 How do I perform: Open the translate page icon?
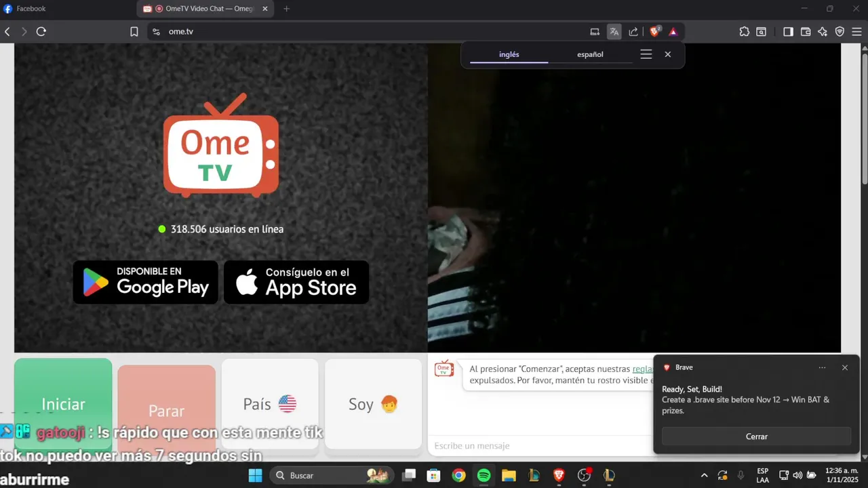click(x=614, y=32)
